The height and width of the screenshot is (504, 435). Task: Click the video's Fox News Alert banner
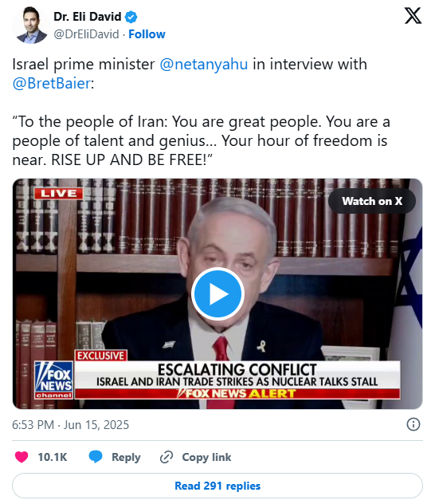click(237, 393)
